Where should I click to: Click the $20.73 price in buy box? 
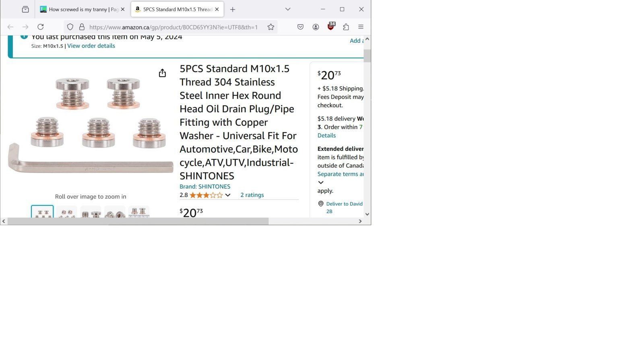point(329,75)
